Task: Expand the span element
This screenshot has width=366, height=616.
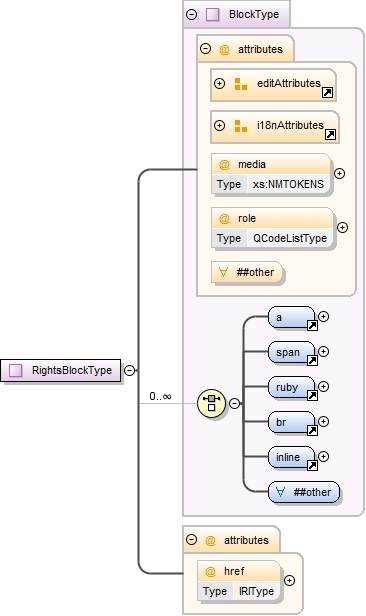Action: point(323,352)
